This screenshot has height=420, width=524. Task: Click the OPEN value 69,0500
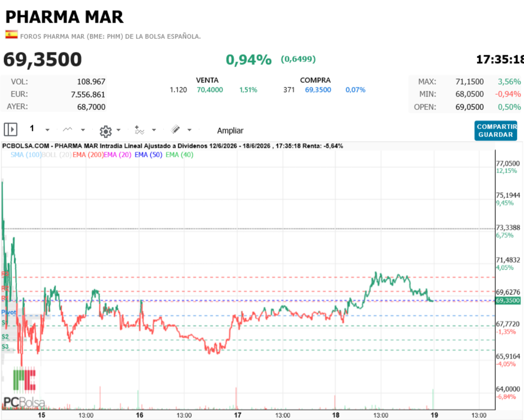[x=469, y=107]
